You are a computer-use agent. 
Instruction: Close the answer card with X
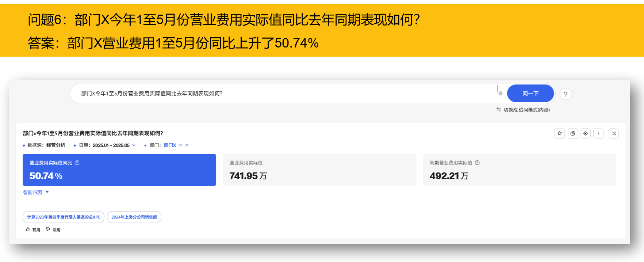pyautogui.click(x=614, y=134)
